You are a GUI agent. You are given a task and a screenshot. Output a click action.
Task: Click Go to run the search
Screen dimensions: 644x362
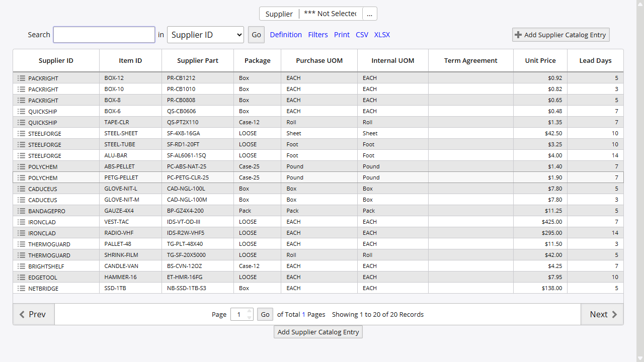click(256, 35)
